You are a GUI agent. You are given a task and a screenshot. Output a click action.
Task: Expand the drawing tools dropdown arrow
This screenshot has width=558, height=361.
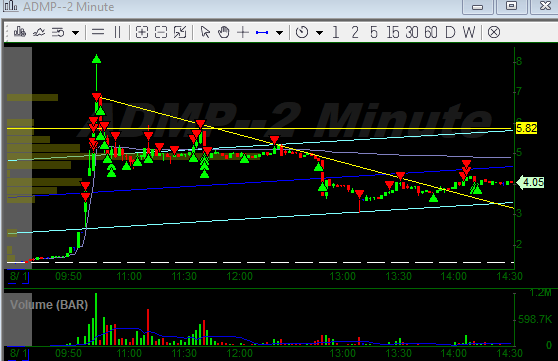tap(279, 33)
